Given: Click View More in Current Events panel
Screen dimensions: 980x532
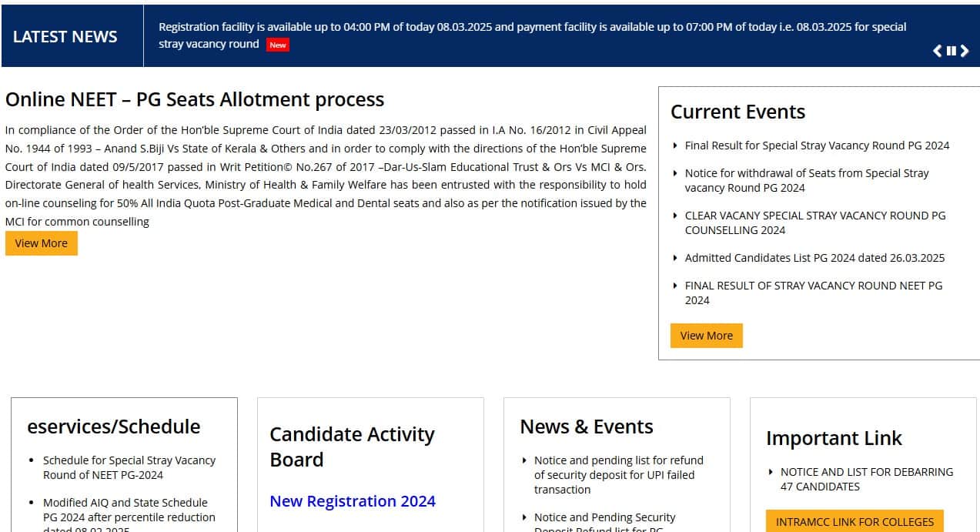Looking at the screenshot, I should pos(706,336).
